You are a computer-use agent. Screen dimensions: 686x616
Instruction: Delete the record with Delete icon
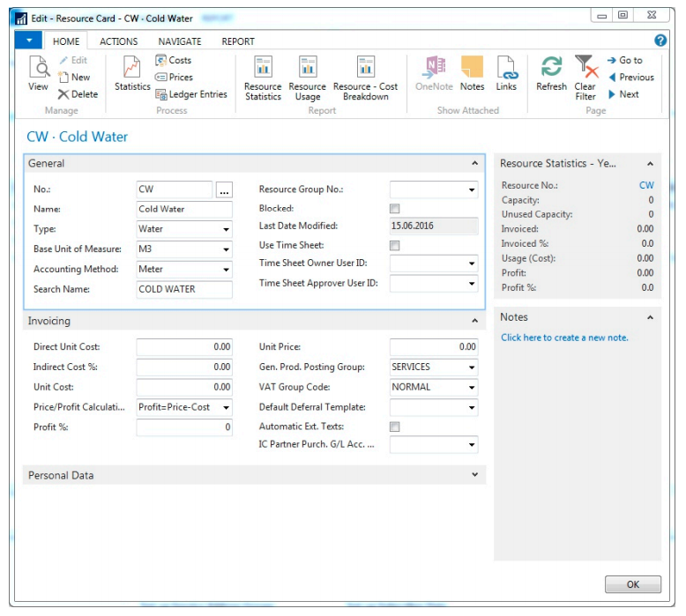point(78,94)
